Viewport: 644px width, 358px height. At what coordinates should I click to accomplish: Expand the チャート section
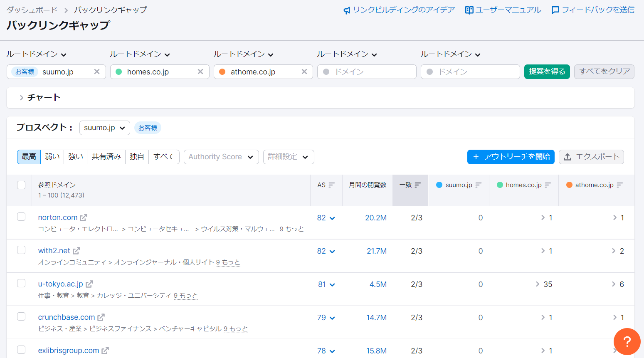[x=39, y=98]
